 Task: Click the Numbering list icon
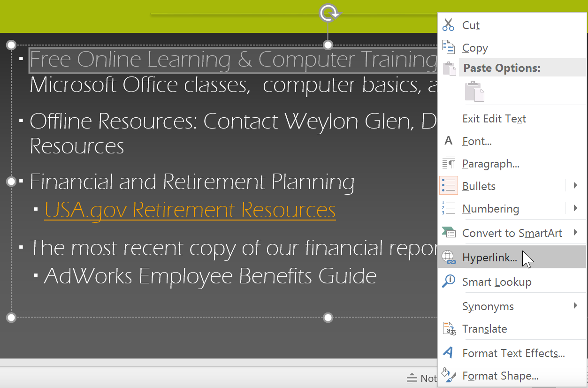pyautogui.click(x=449, y=208)
